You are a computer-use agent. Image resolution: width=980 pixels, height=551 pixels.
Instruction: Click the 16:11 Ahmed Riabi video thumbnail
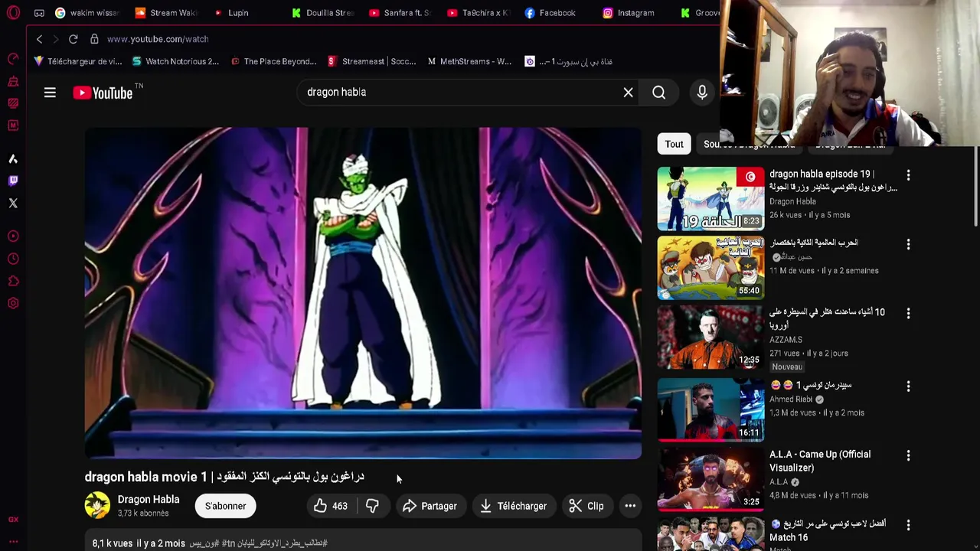pyautogui.click(x=710, y=410)
